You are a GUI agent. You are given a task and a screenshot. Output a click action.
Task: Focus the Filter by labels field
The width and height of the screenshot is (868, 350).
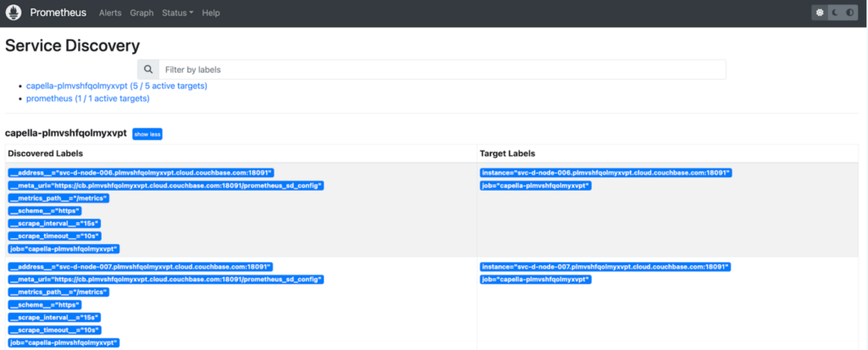click(x=442, y=69)
